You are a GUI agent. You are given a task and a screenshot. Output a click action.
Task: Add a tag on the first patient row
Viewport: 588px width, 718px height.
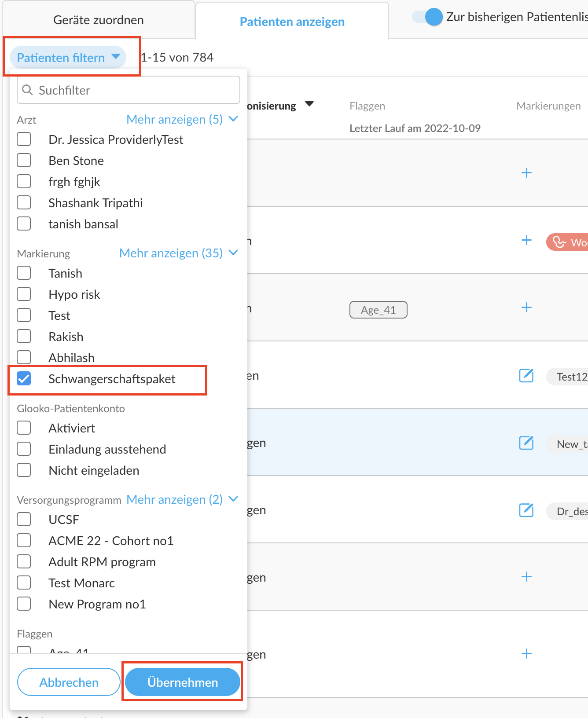(x=526, y=172)
